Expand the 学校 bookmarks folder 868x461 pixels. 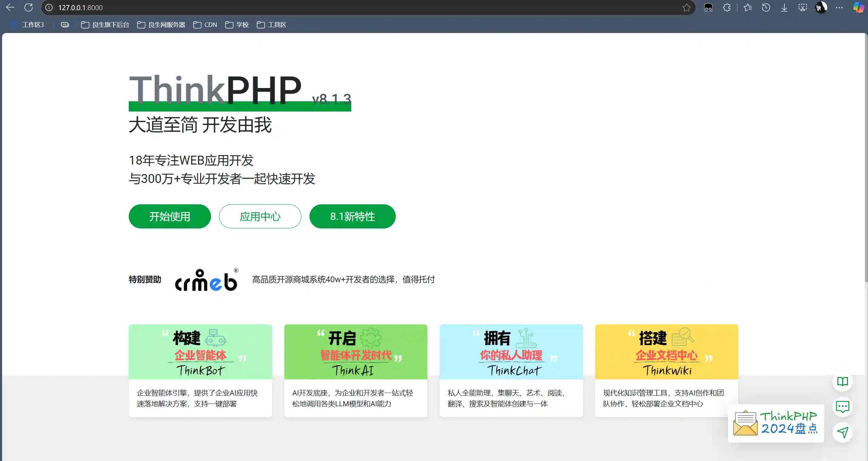tap(237, 24)
